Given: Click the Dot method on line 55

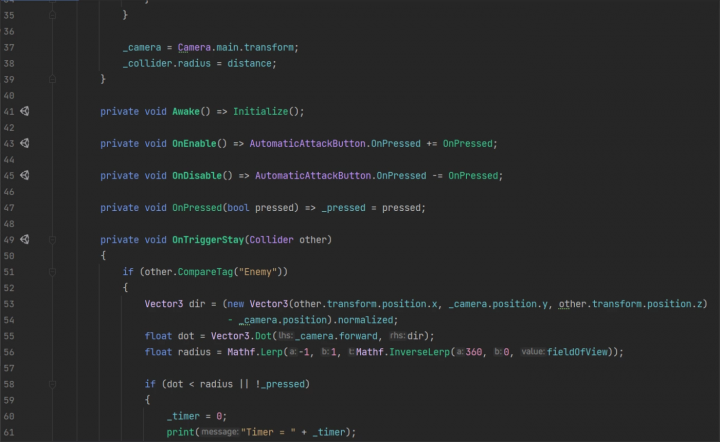Looking at the screenshot, I should click(263, 336).
